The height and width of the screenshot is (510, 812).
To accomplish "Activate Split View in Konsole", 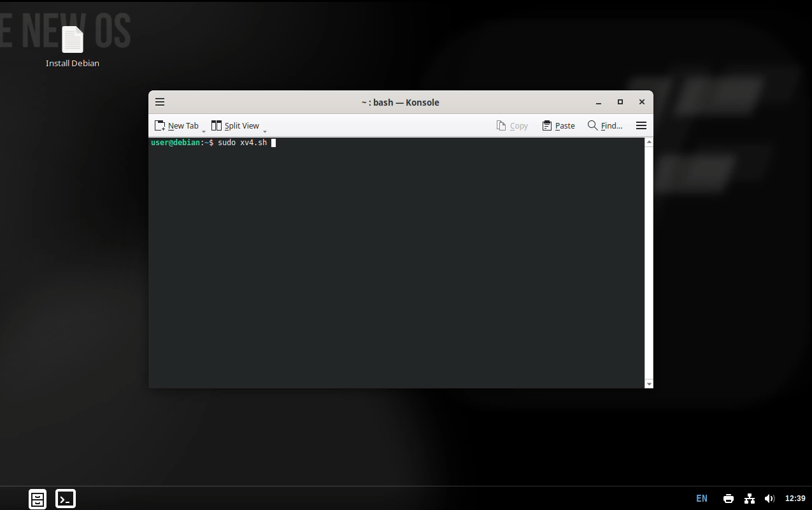I will [x=236, y=125].
